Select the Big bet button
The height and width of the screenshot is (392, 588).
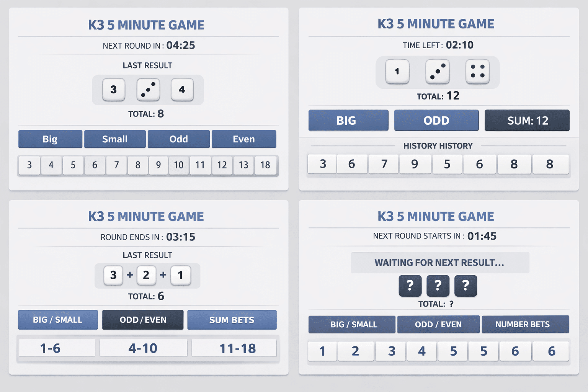point(50,139)
